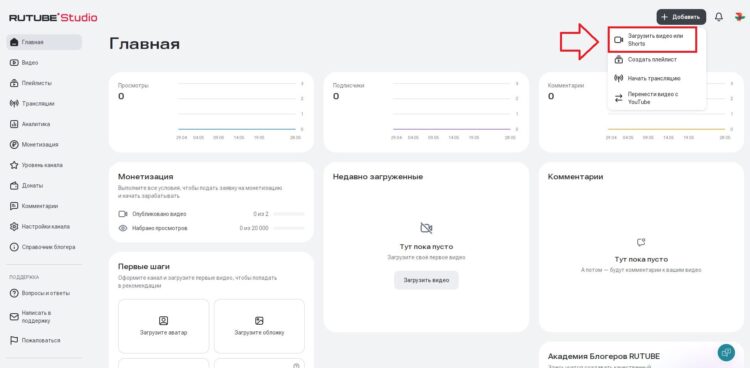This screenshot has width=750, height=368.
Task: Click the RUTUBE Studio logo
Action: click(x=53, y=18)
